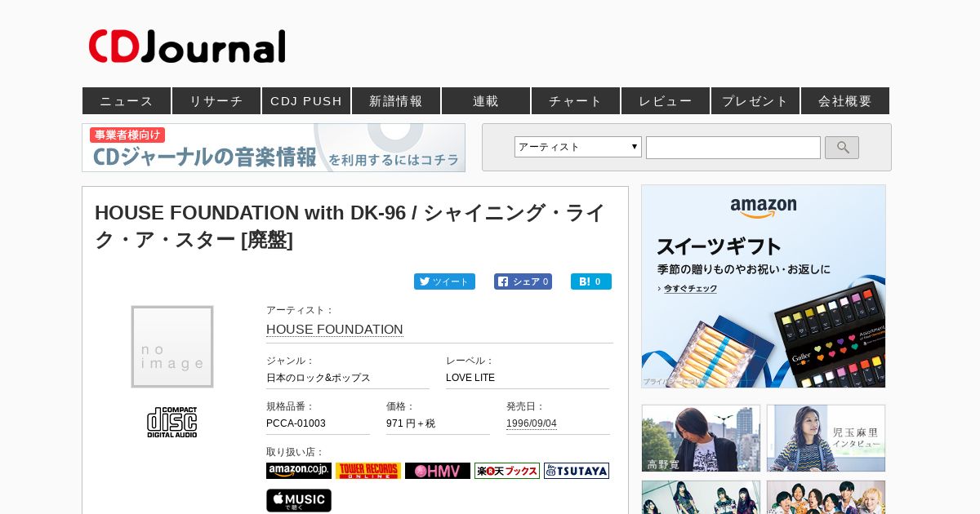Open the 会社概要 menu item
This screenshot has height=514, width=980.
point(845,101)
